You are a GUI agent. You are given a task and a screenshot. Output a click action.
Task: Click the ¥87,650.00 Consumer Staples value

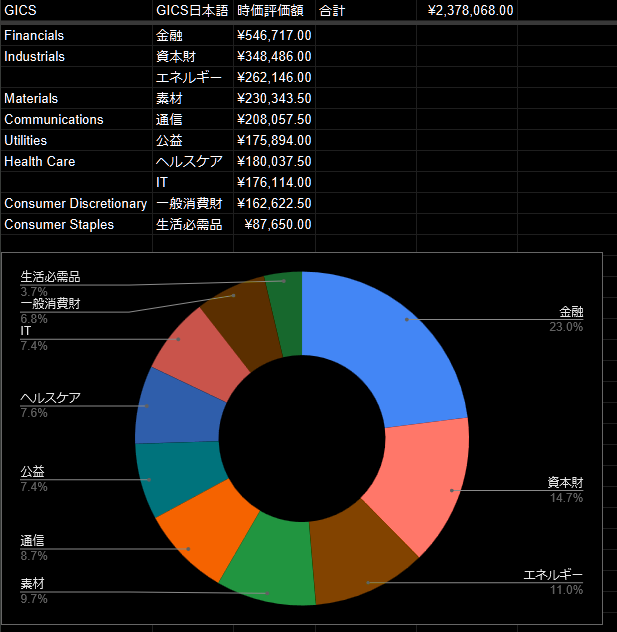click(274, 224)
